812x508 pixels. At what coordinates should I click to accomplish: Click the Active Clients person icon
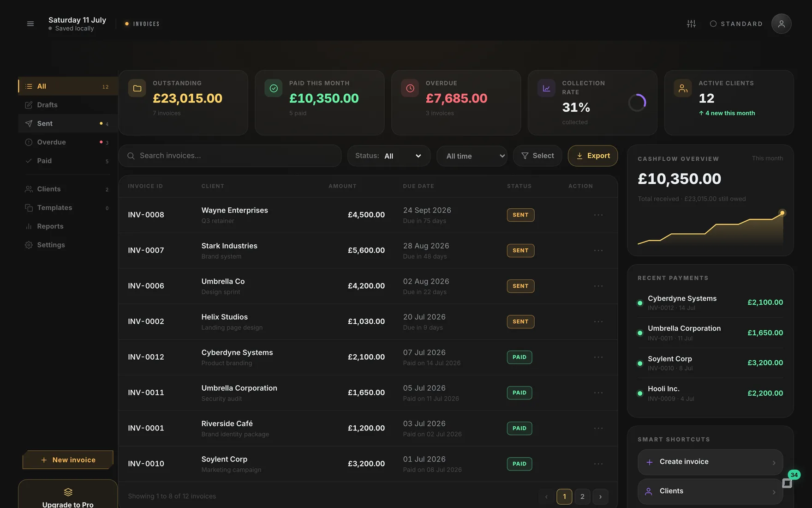tap(683, 88)
